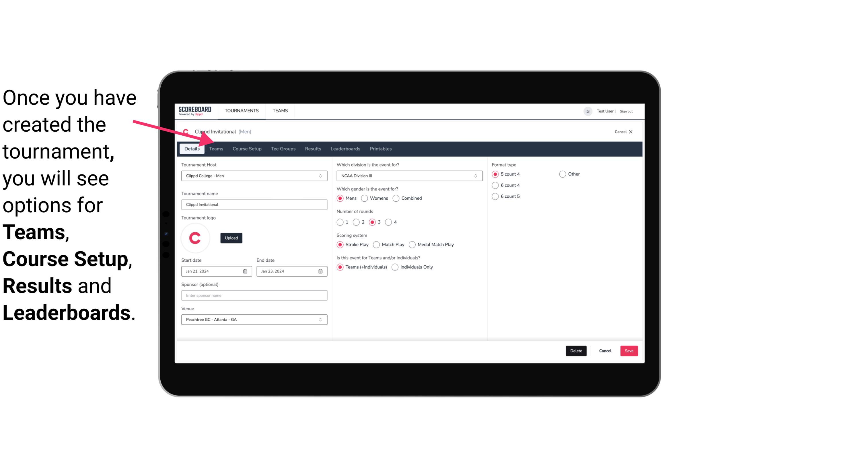
Task: Click the Delete button
Action: (x=576, y=351)
